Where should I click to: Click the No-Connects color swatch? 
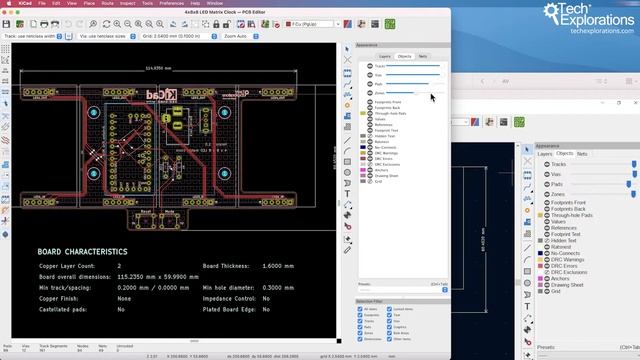(363, 147)
